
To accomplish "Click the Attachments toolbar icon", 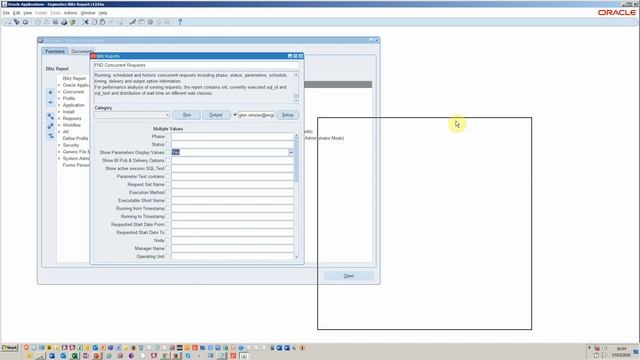I will pyautogui.click(x=159, y=22).
